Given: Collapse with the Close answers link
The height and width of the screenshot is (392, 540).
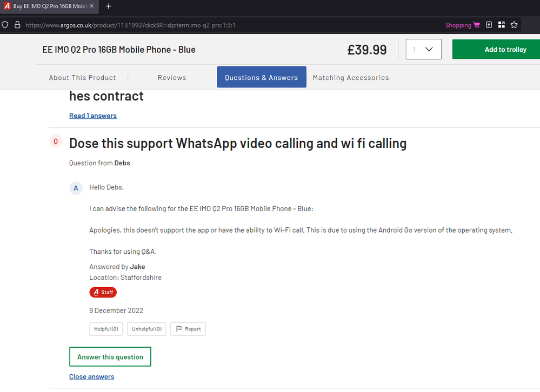Looking at the screenshot, I should [x=91, y=377].
